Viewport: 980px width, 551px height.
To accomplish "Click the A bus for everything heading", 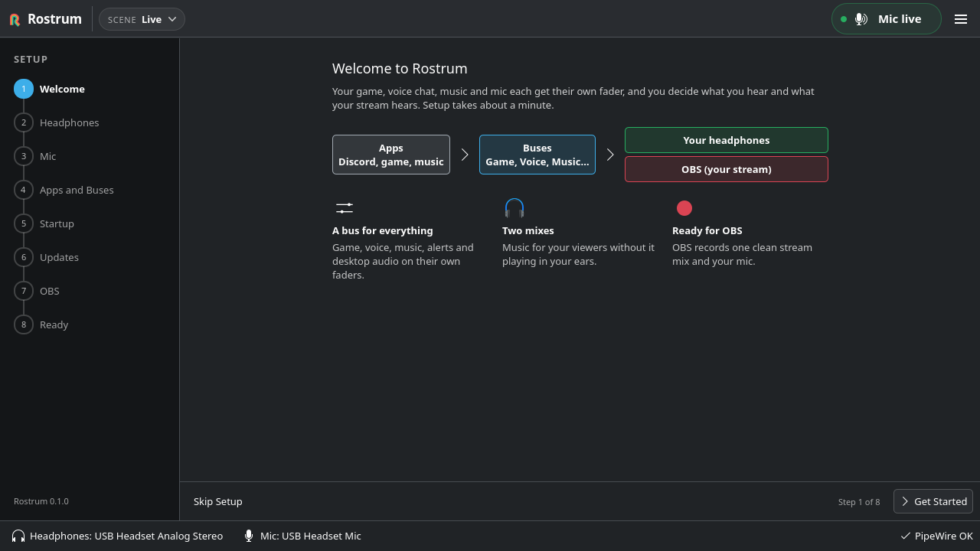I will (383, 230).
